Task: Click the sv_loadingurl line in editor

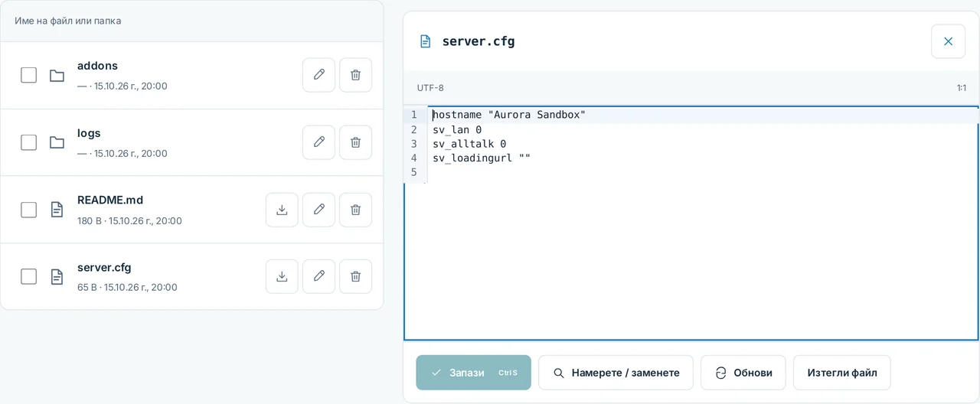Action: (482, 158)
